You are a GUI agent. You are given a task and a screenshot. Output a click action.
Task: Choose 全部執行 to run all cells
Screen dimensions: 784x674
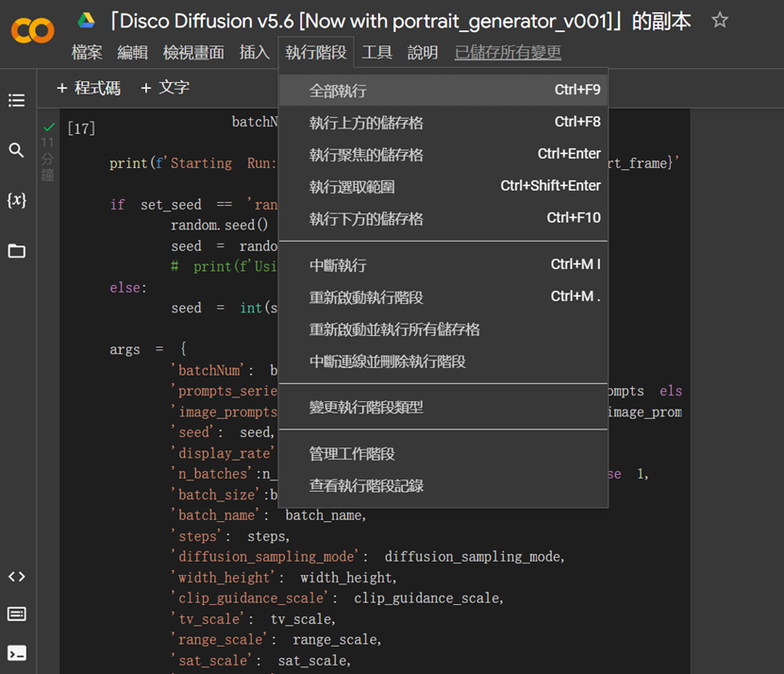click(x=443, y=91)
